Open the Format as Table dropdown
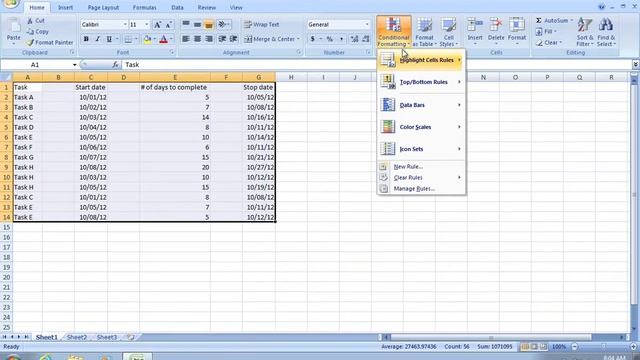Image resolution: width=640 pixels, height=360 pixels. 424,32
